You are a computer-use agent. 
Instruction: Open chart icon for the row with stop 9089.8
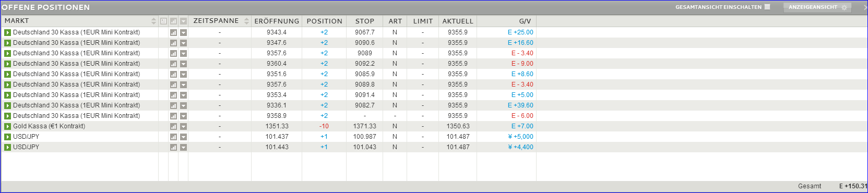click(173, 85)
